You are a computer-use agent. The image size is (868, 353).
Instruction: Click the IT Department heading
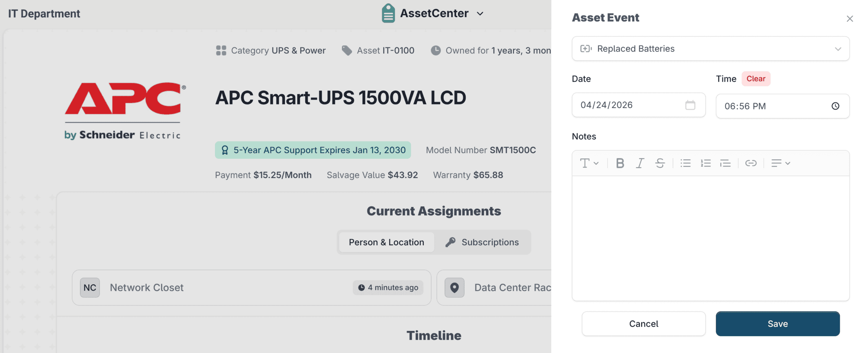point(44,13)
